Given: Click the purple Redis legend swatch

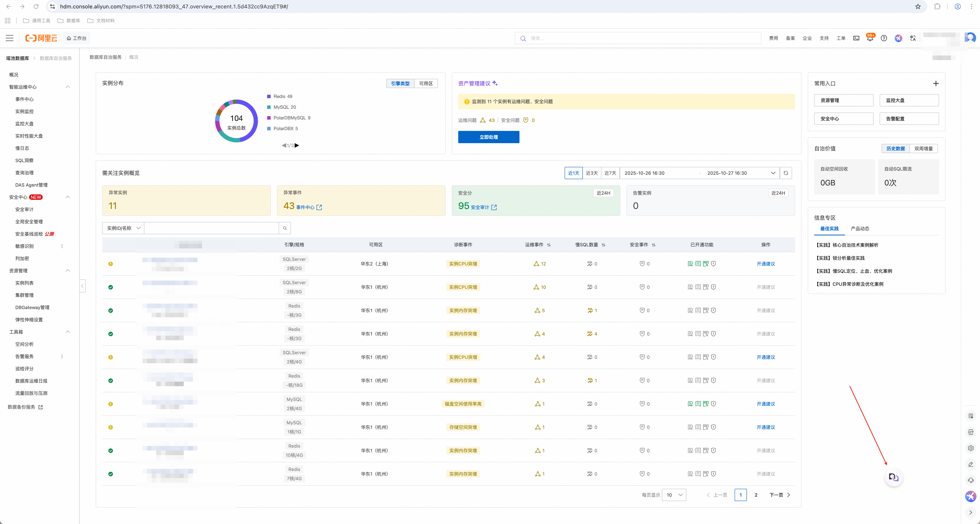Looking at the screenshot, I should (x=269, y=97).
